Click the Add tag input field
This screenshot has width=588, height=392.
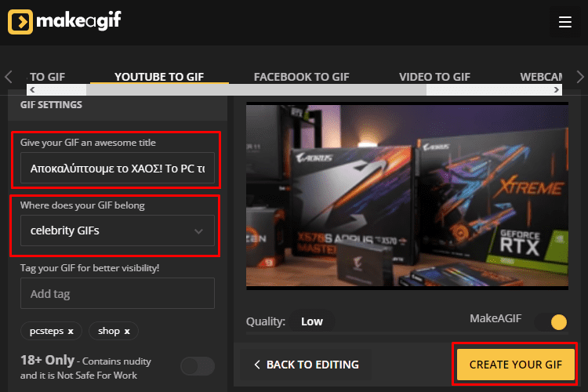[118, 293]
